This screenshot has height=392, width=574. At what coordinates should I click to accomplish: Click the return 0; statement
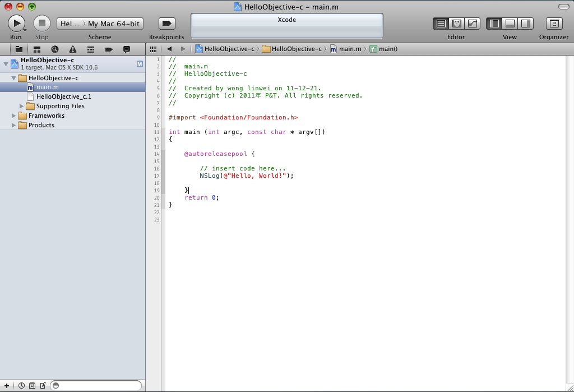coord(202,198)
